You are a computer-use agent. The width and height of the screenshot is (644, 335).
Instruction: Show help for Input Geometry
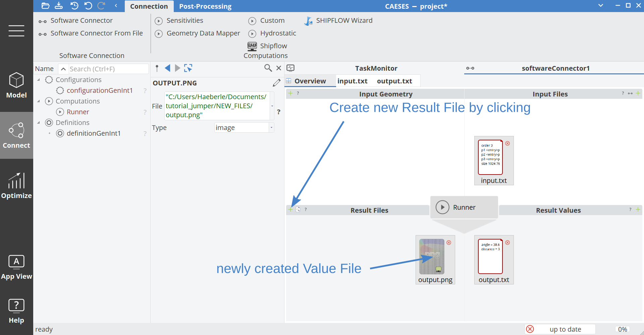(298, 93)
